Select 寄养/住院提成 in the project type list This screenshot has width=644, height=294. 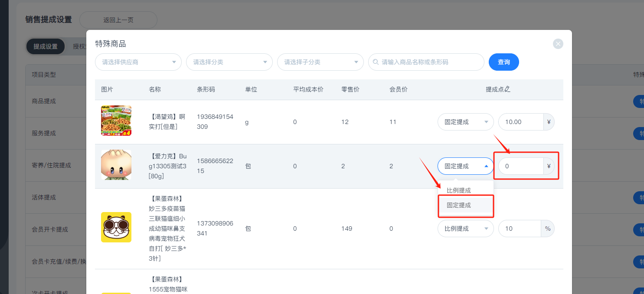(51, 165)
